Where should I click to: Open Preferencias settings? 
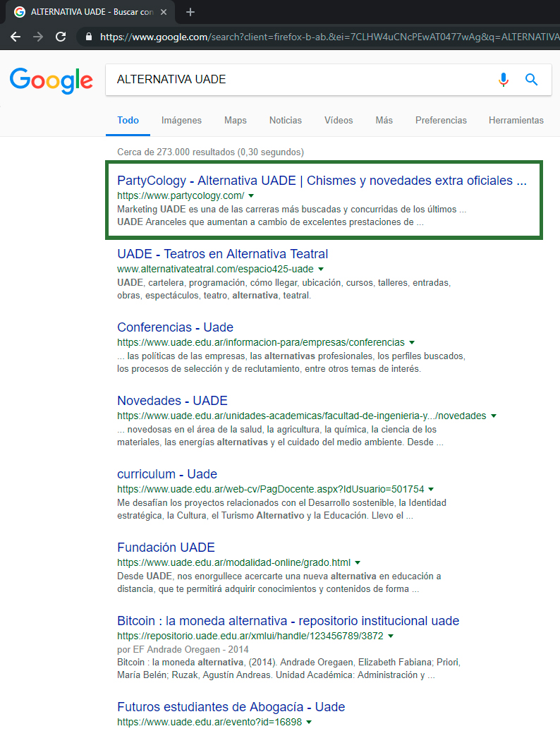coord(441,120)
